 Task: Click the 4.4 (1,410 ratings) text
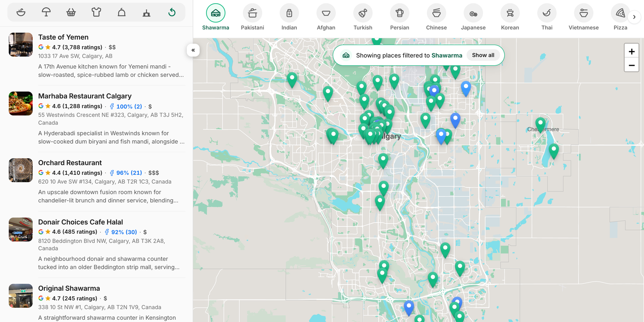(x=77, y=173)
